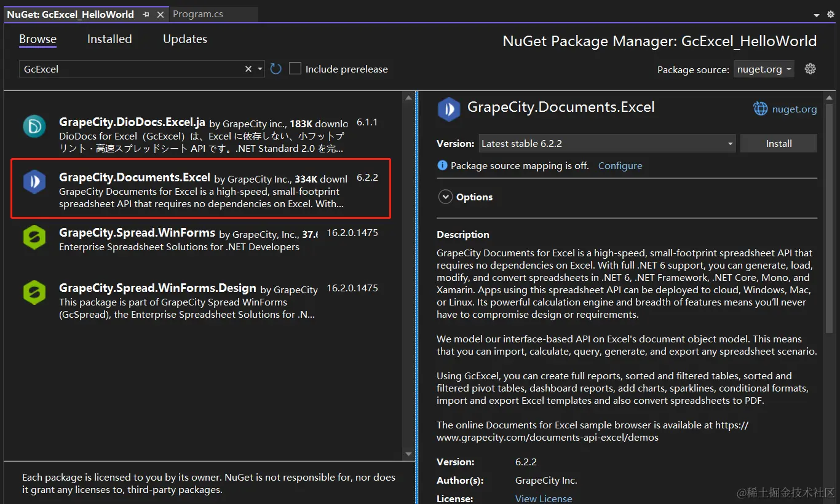The image size is (840, 504).
Task: Click version 6.1.1 in the package list
Action: 367,122
